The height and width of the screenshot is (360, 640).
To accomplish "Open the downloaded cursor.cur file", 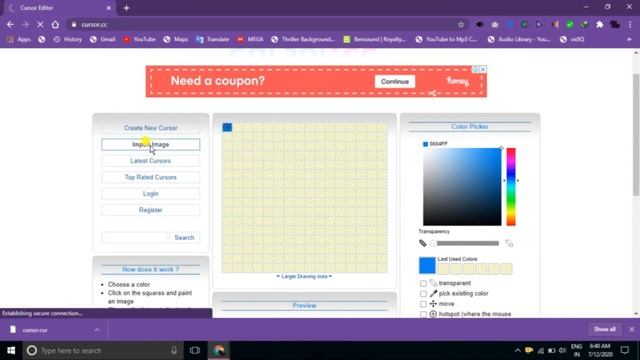I will point(35,330).
